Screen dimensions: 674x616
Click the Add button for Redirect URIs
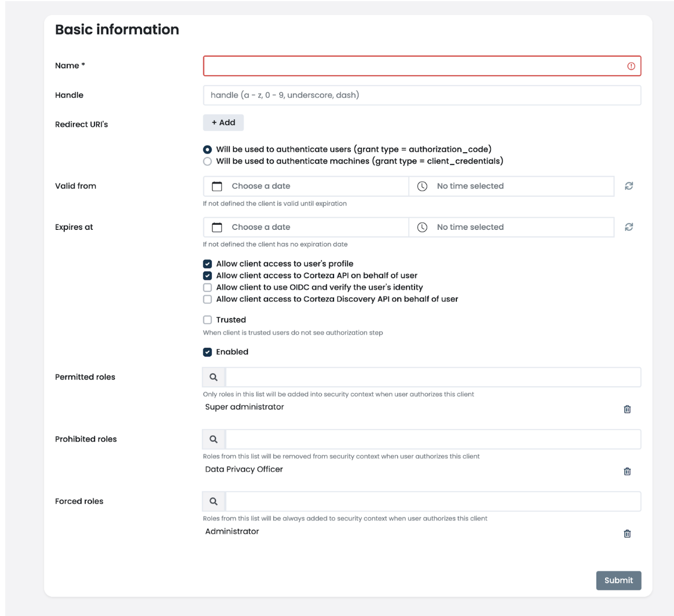pyautogui.click(x=222, y=122)
